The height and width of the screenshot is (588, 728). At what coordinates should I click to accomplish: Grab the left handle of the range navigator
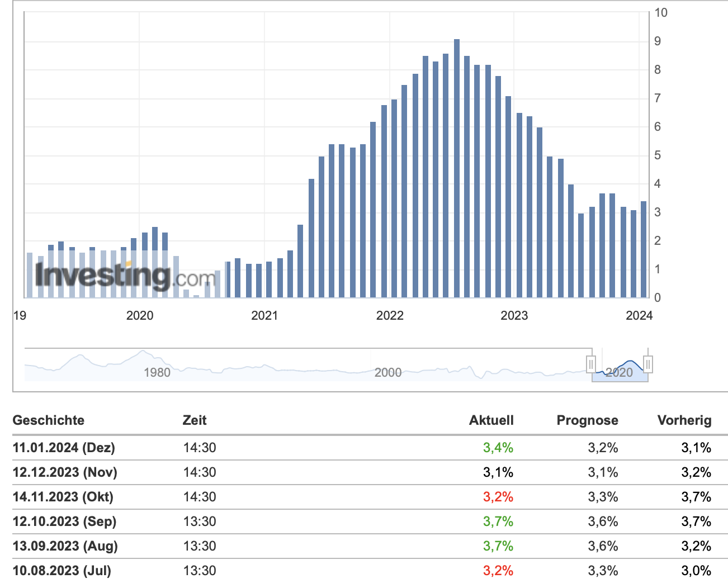coord(591,364)
